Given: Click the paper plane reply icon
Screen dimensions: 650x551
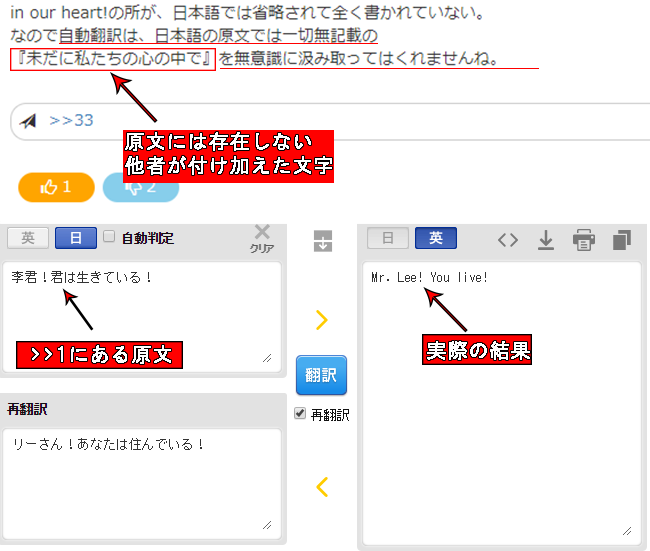Looking at the screenshot, I should (x=29, y=121).
